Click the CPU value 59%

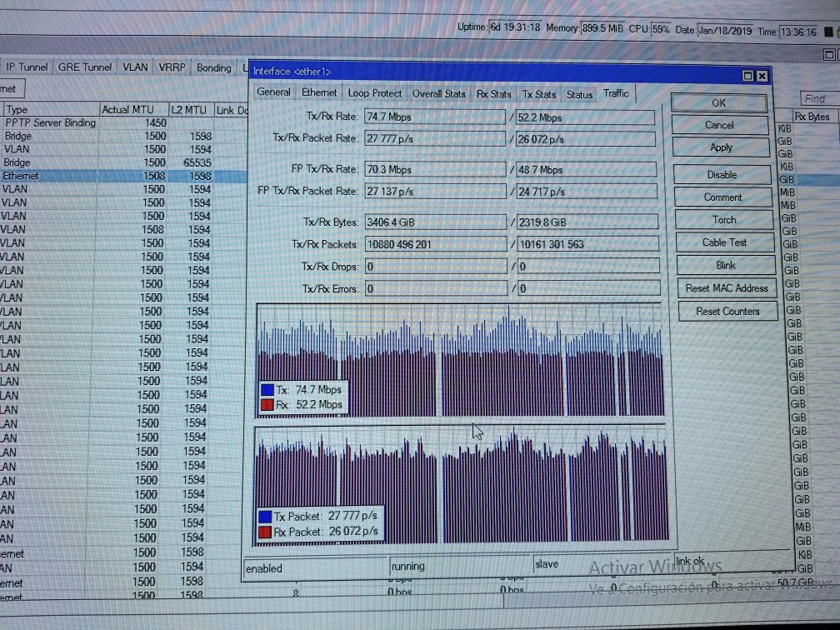click(660, 29)
